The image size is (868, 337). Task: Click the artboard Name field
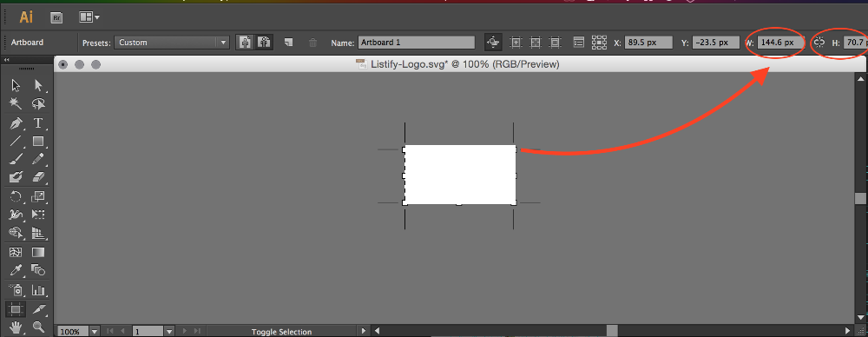click(417, 42)
